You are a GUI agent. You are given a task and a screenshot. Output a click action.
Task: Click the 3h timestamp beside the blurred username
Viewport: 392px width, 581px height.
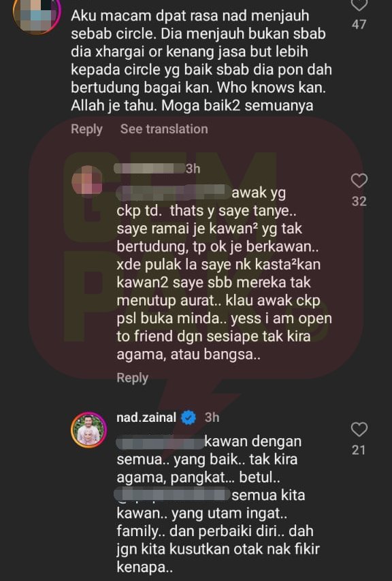193,169
